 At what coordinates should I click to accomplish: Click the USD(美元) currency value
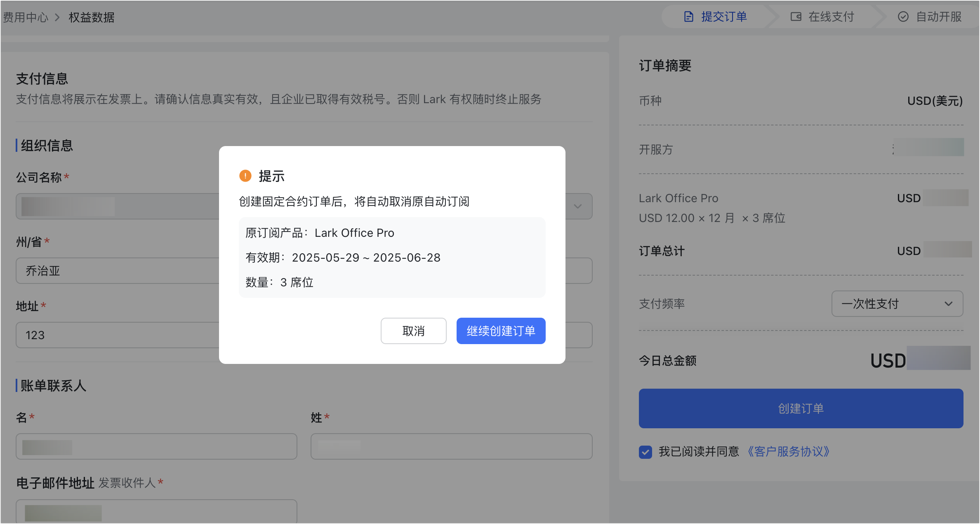935,101
